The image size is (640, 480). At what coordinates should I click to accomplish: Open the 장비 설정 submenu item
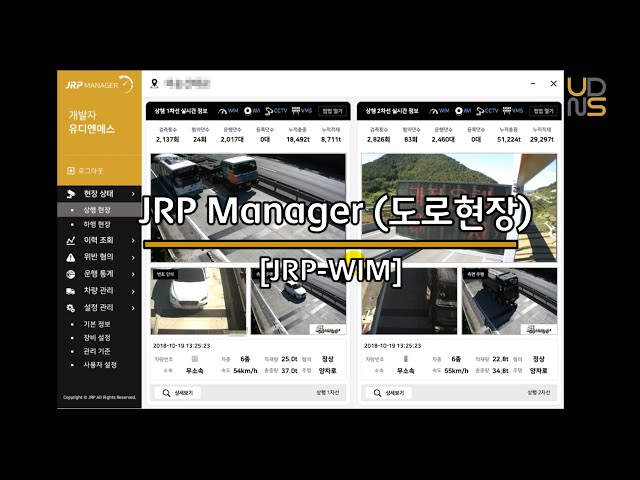(x=97, y=338)
